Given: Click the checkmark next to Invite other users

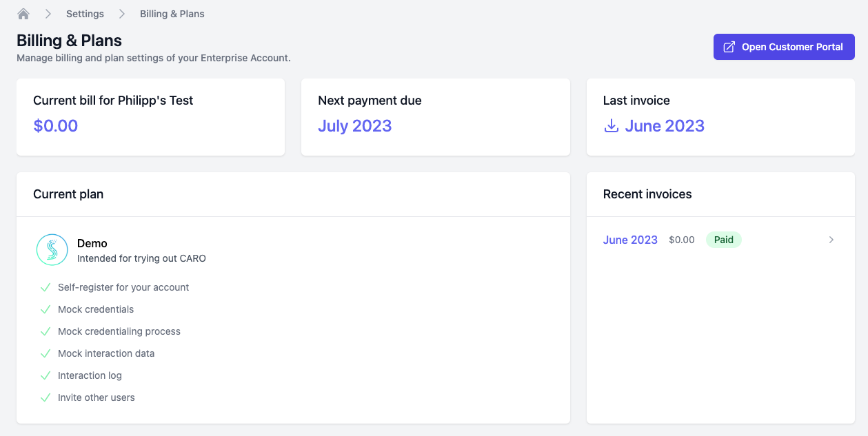Looking at the screenshot, I should tap(46, 397).
